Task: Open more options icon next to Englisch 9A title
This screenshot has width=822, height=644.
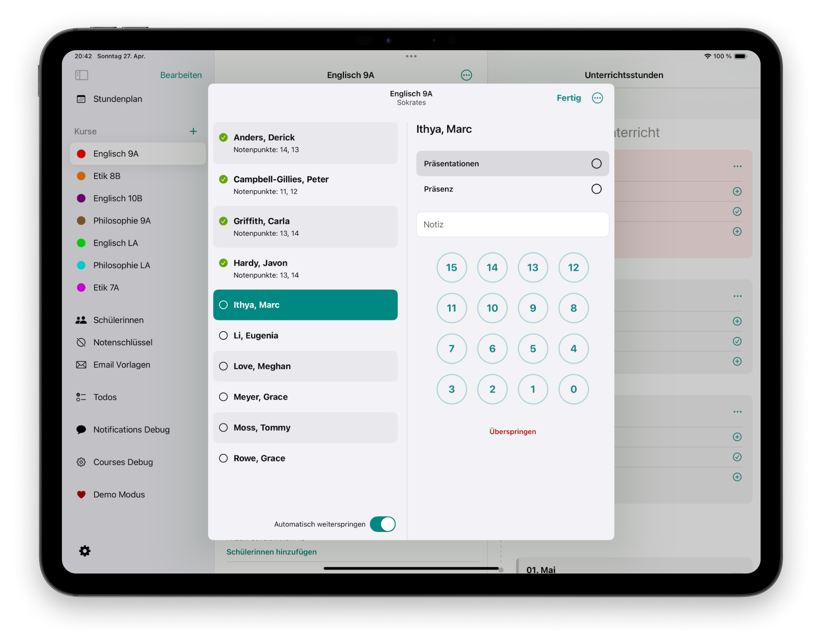Action: pyautogui.click(x=466, y=75)
